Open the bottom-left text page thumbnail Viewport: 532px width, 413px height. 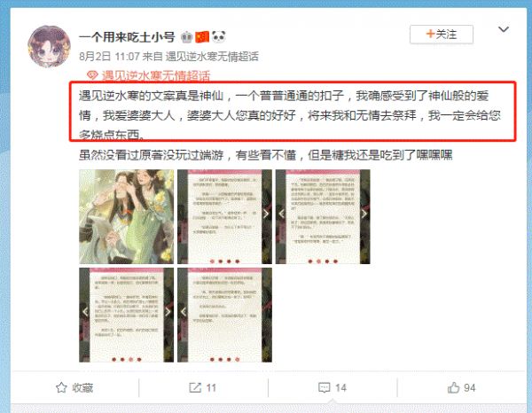click(126, 315)
